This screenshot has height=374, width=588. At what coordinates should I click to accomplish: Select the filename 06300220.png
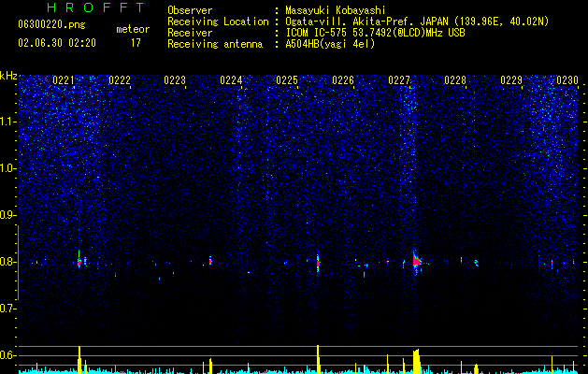51,25
